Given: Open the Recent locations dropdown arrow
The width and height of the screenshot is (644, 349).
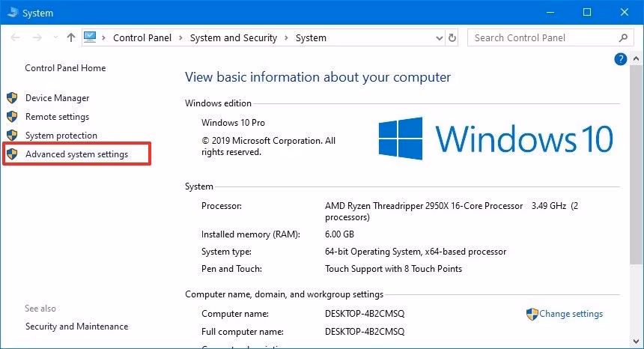Looking at the screenshot, I should (55, 37).
